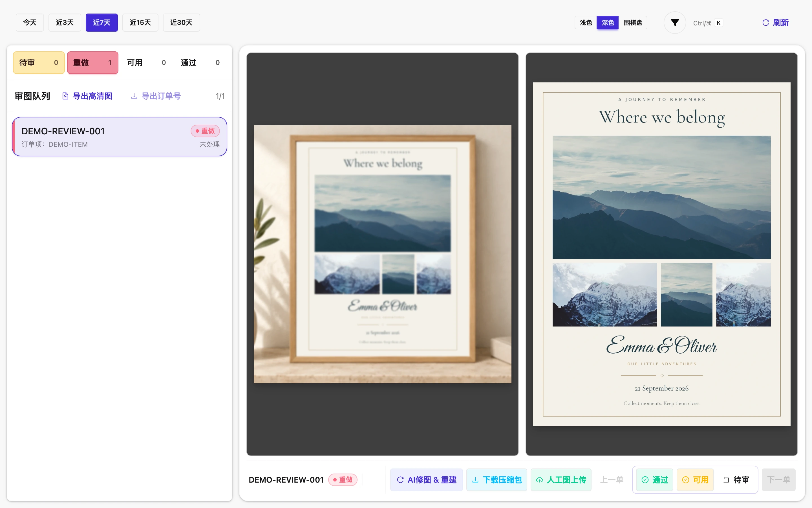Click the download icon beside 导出订单号

tap(134, 96)
